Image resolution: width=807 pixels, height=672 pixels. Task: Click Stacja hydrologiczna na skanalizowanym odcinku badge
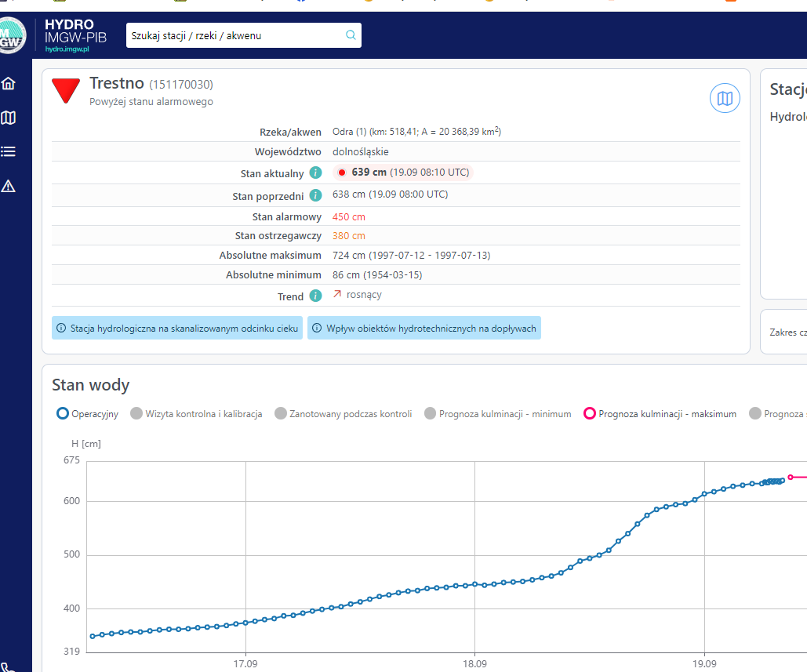point(178,329)
